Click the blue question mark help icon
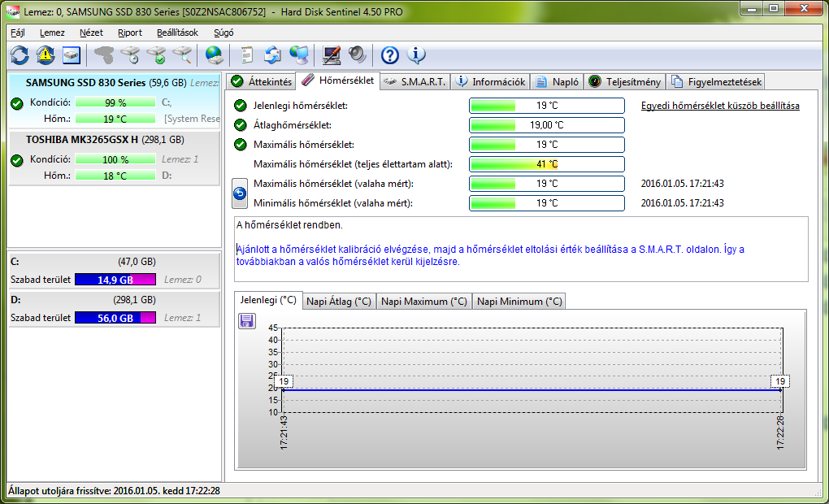 (389, 55)
